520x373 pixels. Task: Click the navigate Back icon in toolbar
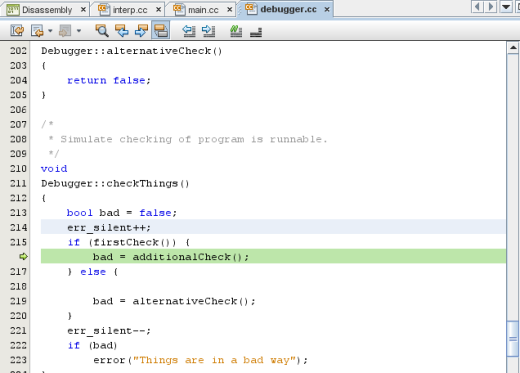coord(37,31)
